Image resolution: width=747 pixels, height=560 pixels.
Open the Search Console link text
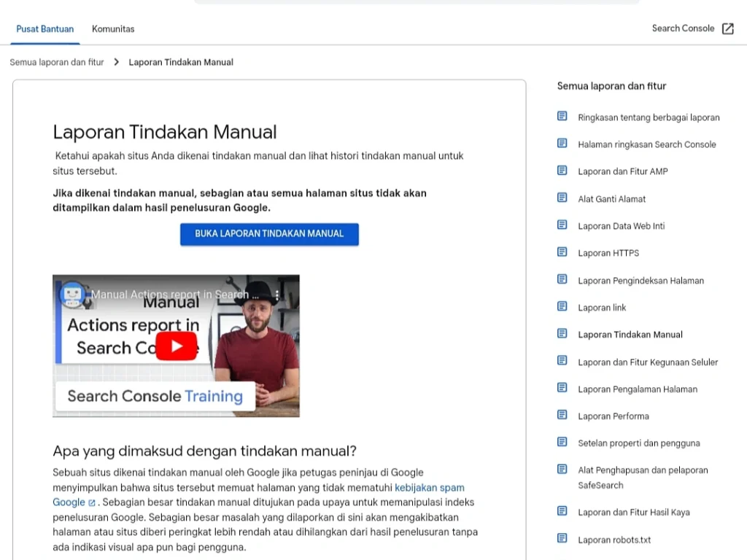click(683, 28)
